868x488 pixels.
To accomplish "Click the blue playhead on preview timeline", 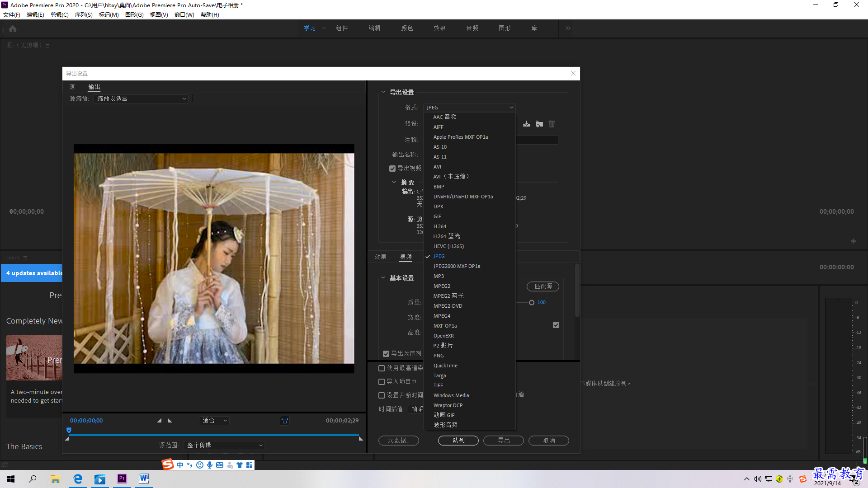I will [x=69, y=430].
